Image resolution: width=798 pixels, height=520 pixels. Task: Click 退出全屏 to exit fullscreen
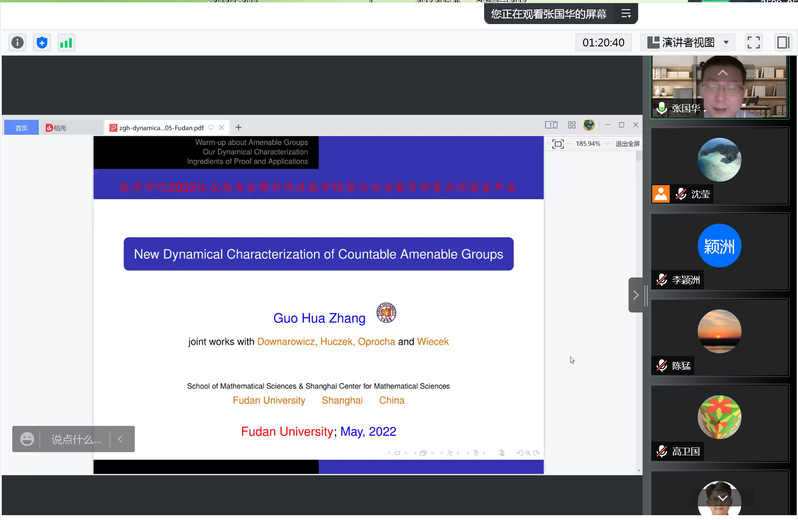tap(627, 144)
